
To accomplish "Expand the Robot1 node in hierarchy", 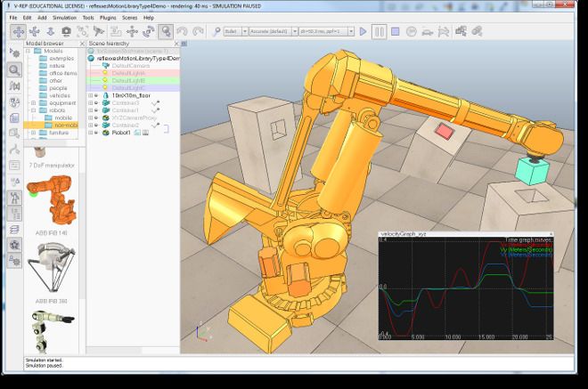I will pyautogui.click(x=89, y=133).
